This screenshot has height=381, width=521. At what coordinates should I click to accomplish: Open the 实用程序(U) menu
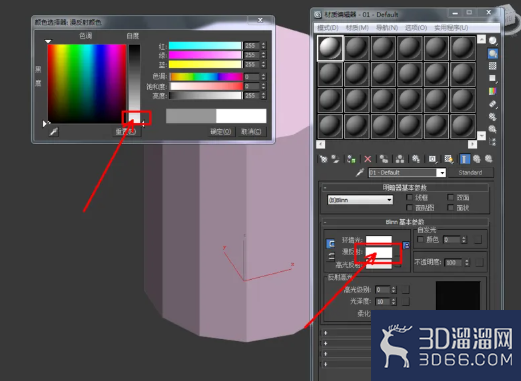click(451, 28)
